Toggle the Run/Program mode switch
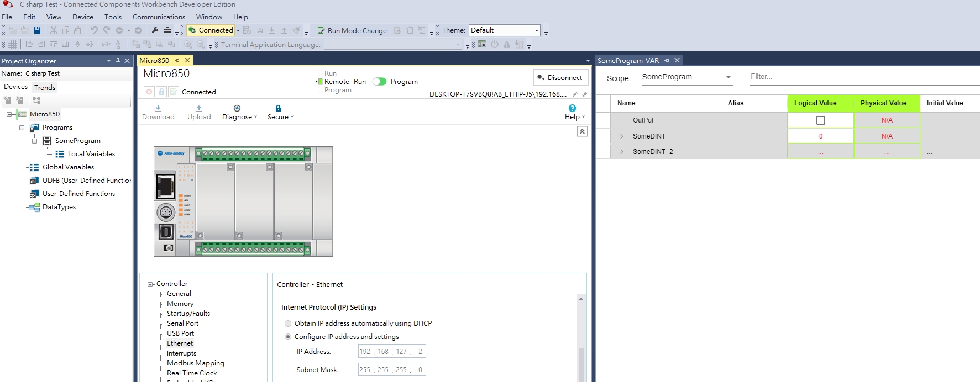The width and height of the screenshot is (980, 382). pos(379,81)
